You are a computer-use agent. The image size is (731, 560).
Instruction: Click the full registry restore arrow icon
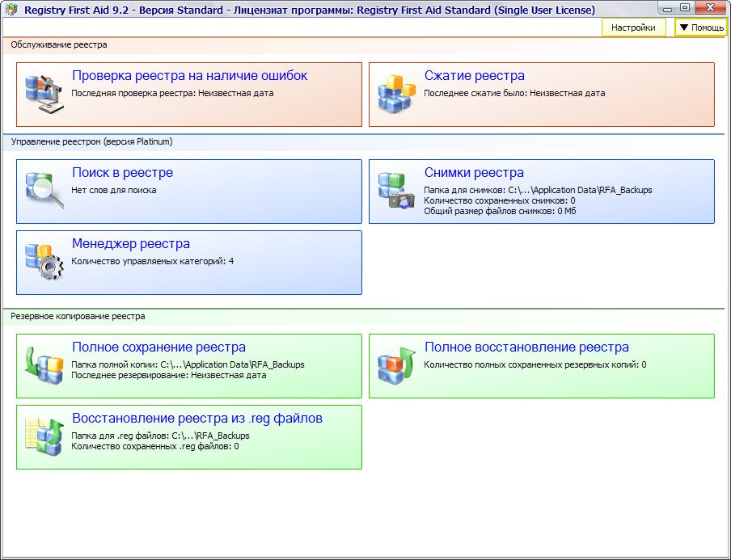397,365
